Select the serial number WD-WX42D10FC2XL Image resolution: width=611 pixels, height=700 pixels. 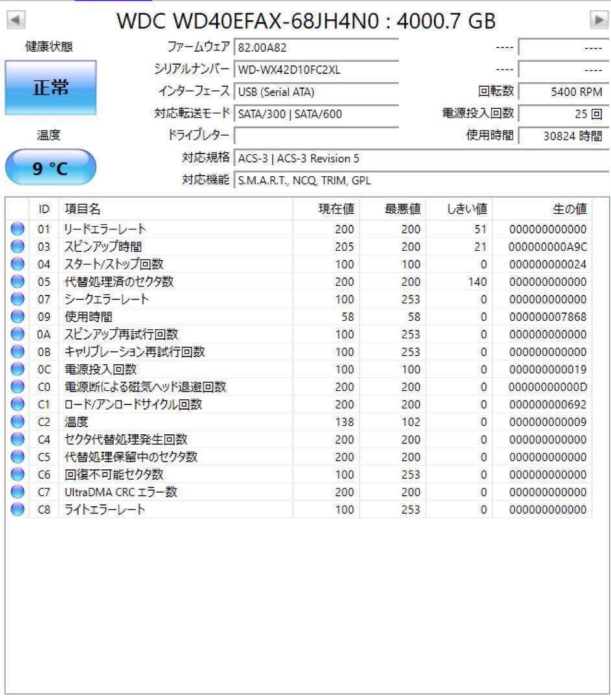point(315,69)
